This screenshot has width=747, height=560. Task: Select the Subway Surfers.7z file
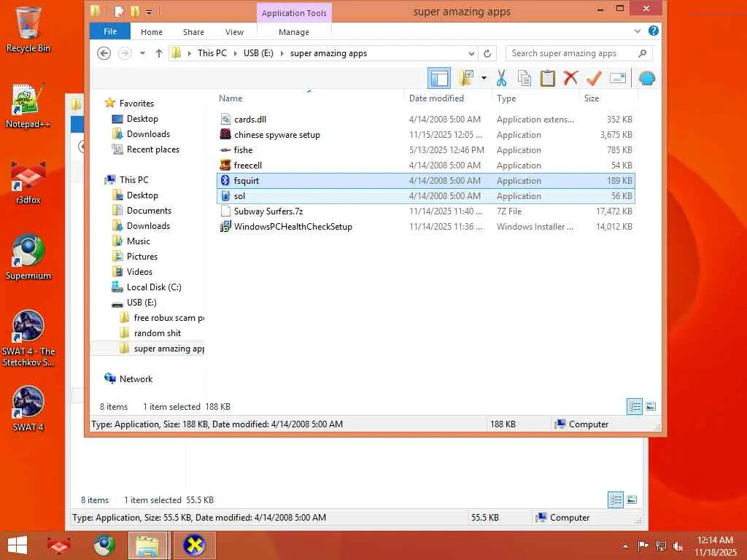pyautogui.click(x=425, y=211)
